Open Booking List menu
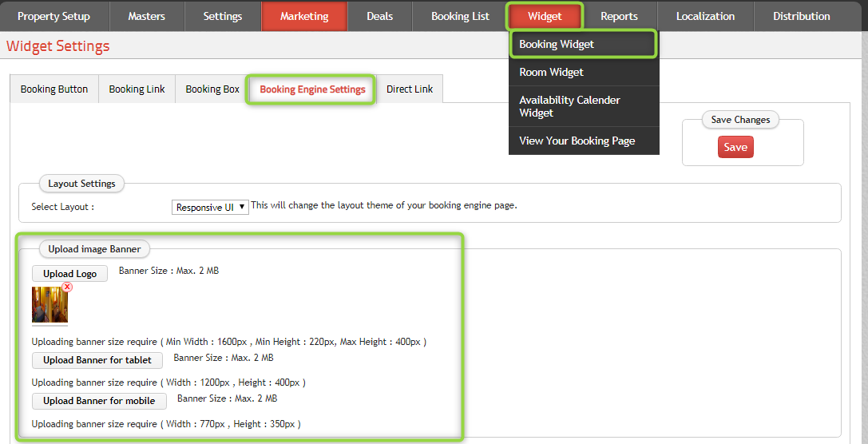Screen dimensions: 868x444 coord(461,17)
